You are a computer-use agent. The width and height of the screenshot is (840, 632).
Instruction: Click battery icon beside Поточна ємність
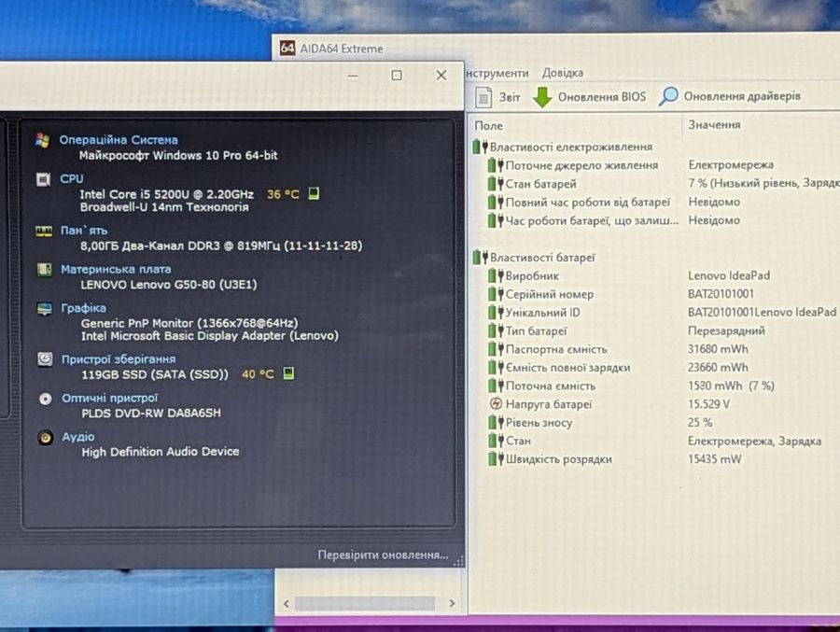point(496,386)
